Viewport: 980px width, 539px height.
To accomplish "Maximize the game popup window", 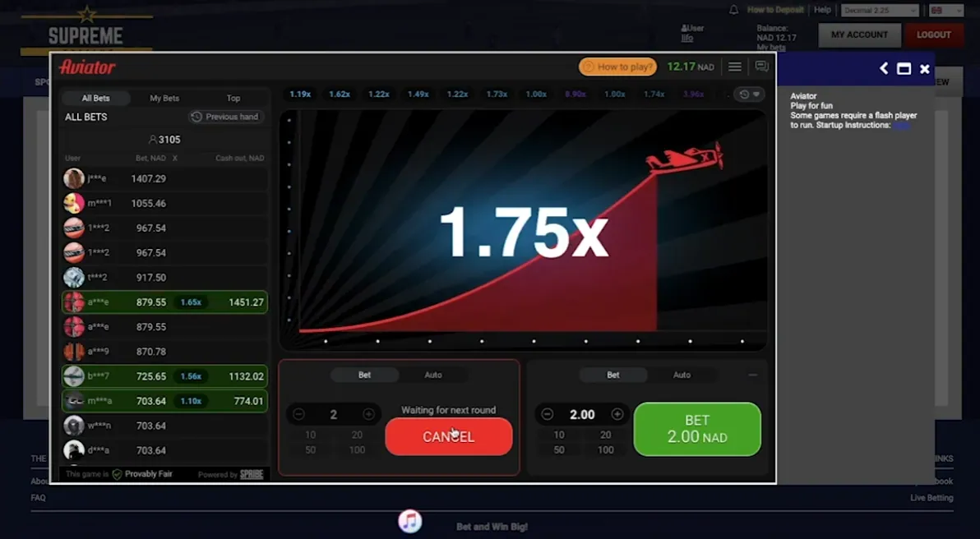I will pos(904,69).
